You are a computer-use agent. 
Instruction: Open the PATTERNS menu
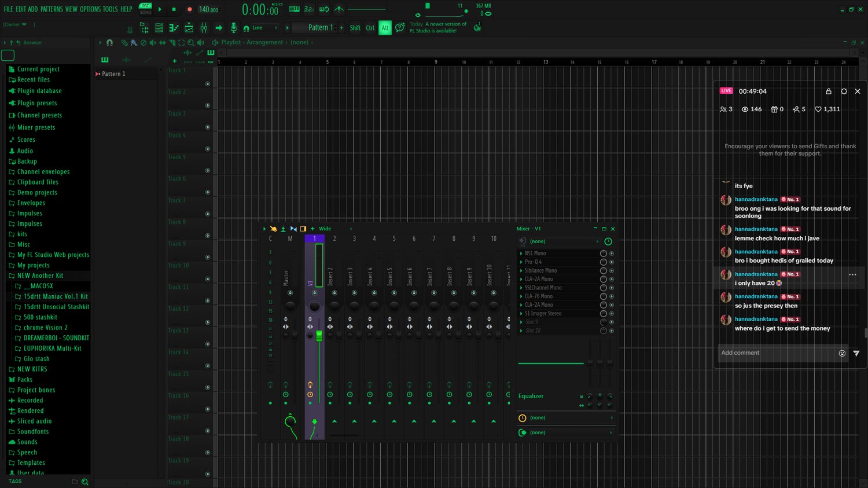pyautogui.click(x=52, y=9)
